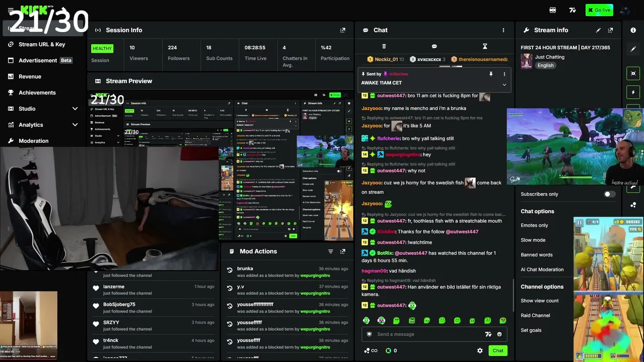644x362 pixels.
Task: Open pinned message three-dot menu
Action: 504,74
